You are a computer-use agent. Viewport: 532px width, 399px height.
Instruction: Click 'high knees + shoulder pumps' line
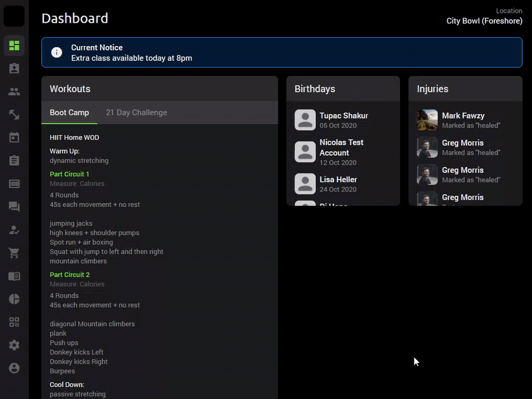tap(94, 233)
